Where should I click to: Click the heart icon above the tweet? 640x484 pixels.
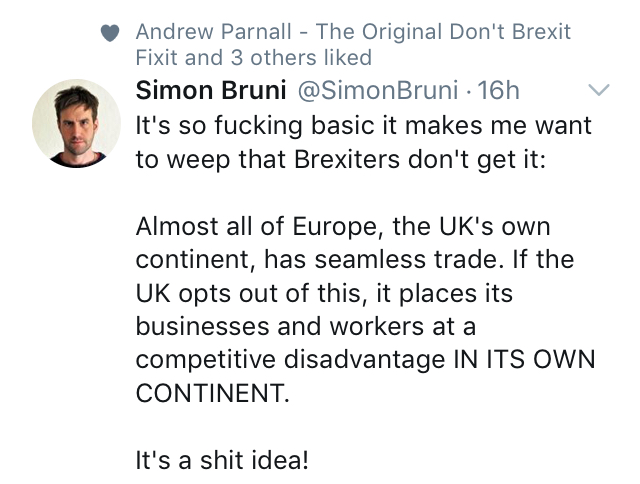(x=112, y=34)
